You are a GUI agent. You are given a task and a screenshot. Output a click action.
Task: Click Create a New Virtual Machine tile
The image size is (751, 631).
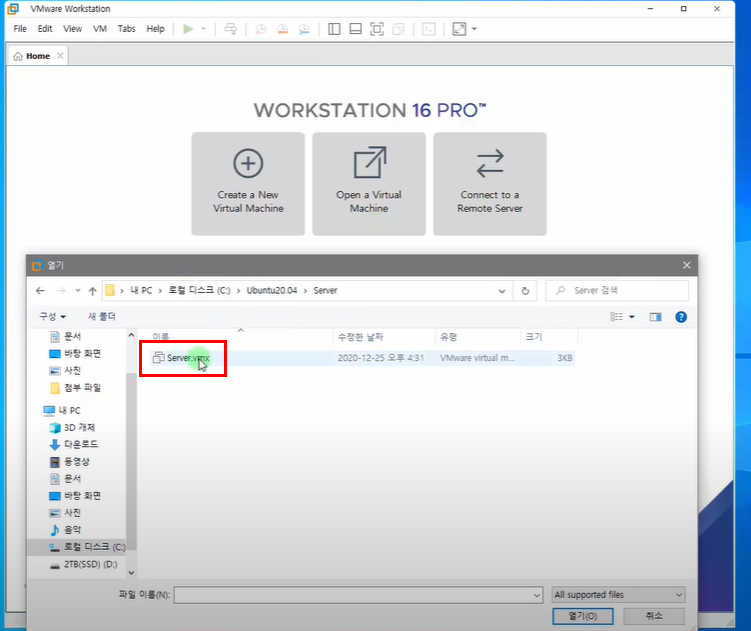tap(248, 184)
